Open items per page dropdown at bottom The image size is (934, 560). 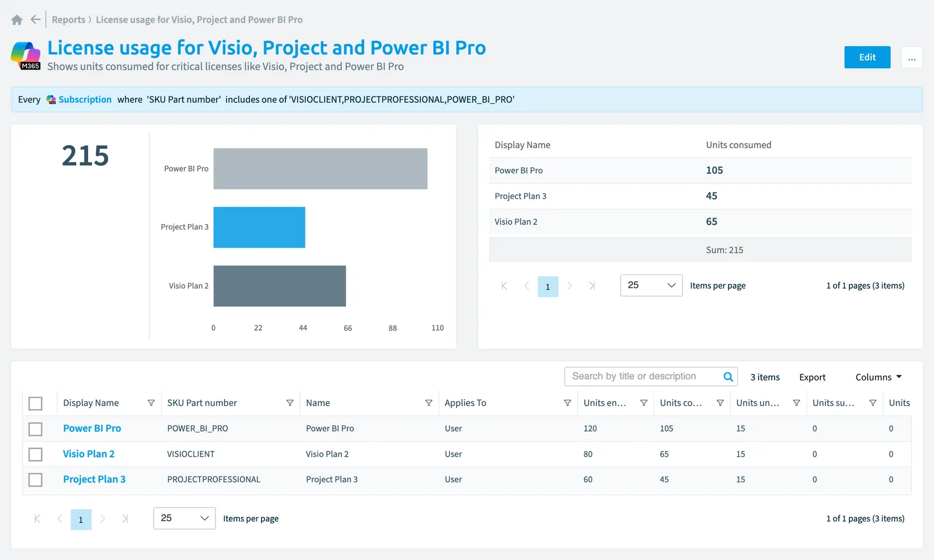(184, 518)
